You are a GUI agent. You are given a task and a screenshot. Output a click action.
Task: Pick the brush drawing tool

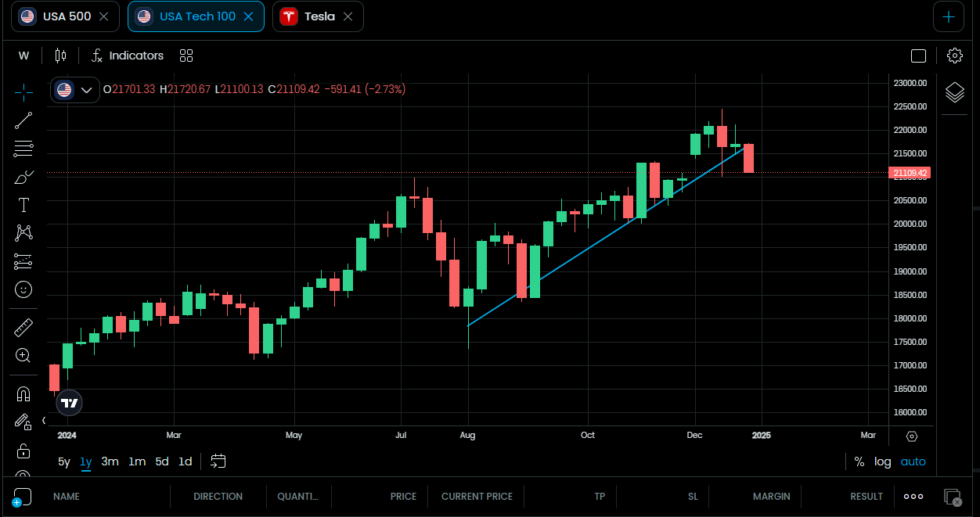(x=23, y=177)
